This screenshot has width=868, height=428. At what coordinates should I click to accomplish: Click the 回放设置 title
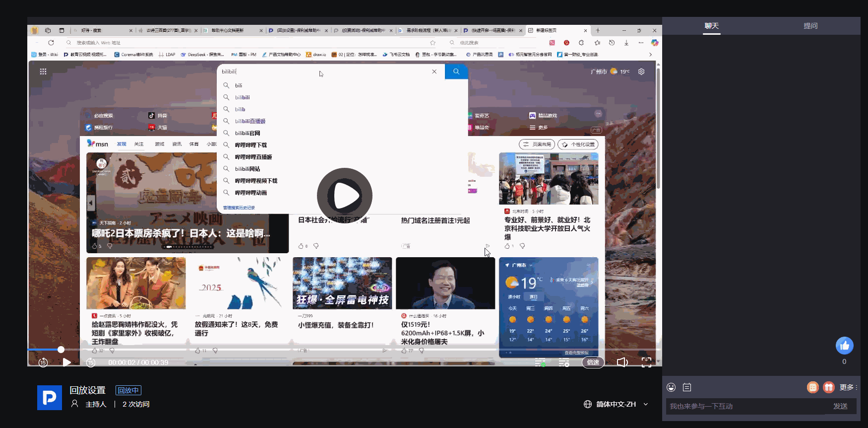87,390
